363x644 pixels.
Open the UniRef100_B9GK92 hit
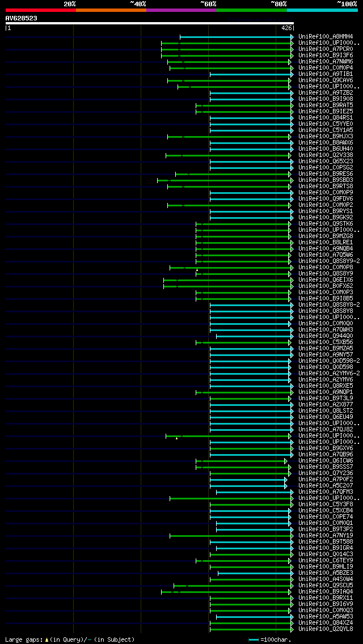(326, 218)
